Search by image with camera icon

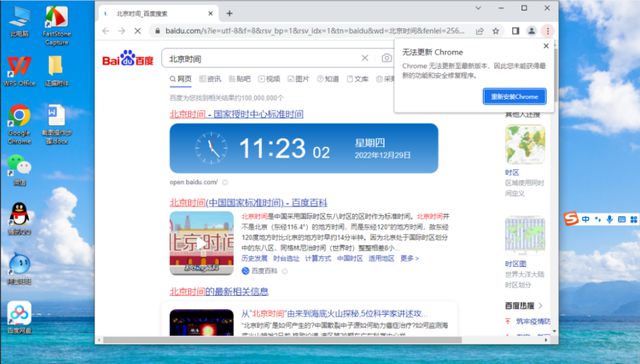[x=386, y=58]
